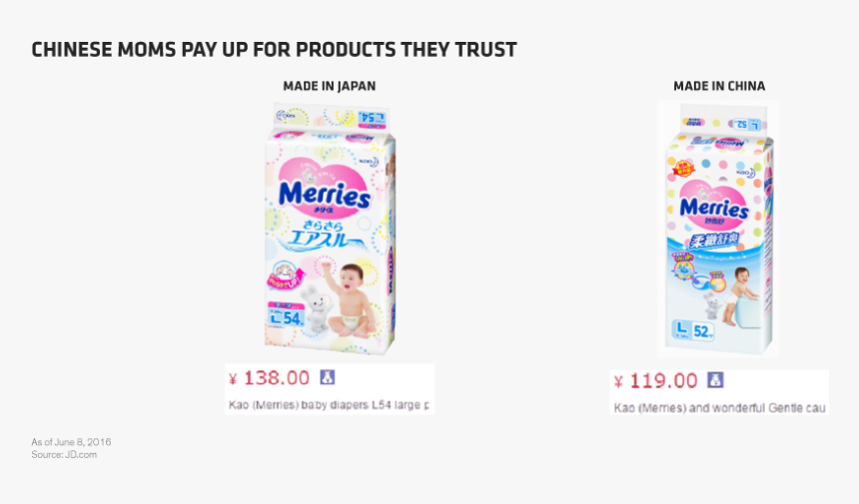Click the headline 'Chinese moms pay up' title
Image resolution: width=859 pixels, height=504 pixels.
[274, 49]
